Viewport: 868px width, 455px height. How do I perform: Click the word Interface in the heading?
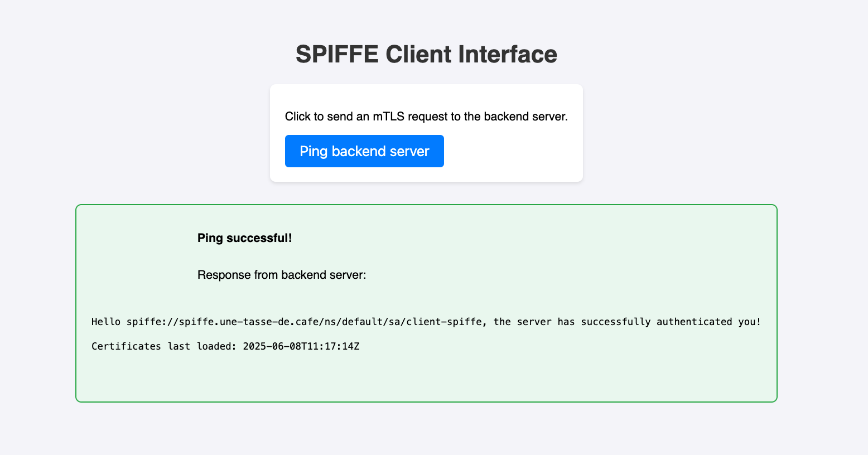pos(508,54)
